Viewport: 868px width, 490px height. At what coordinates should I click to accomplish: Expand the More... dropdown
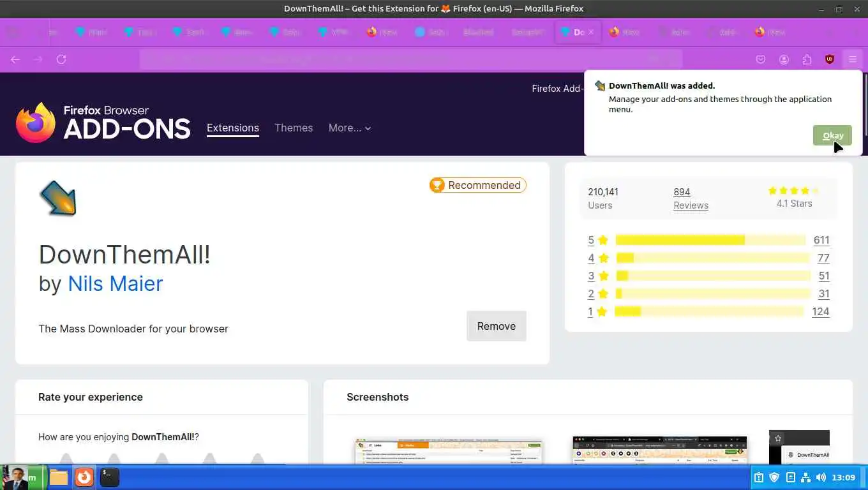350,128
